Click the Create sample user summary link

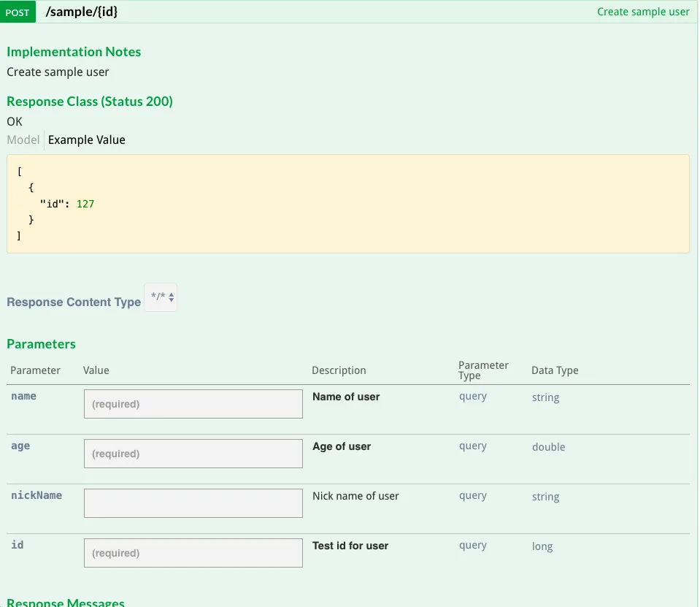[643, 12]
